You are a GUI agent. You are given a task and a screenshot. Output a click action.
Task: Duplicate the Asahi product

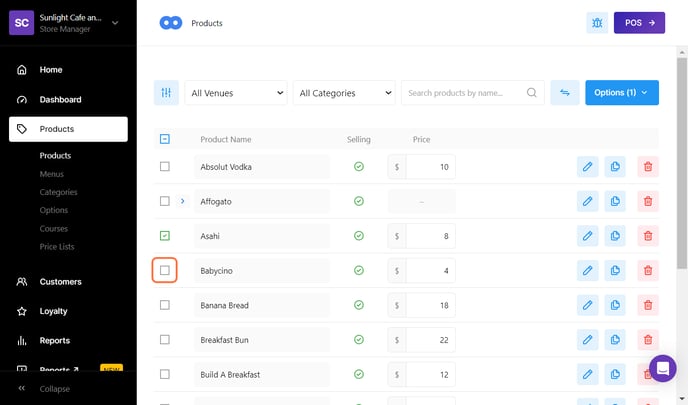point(615,236)
